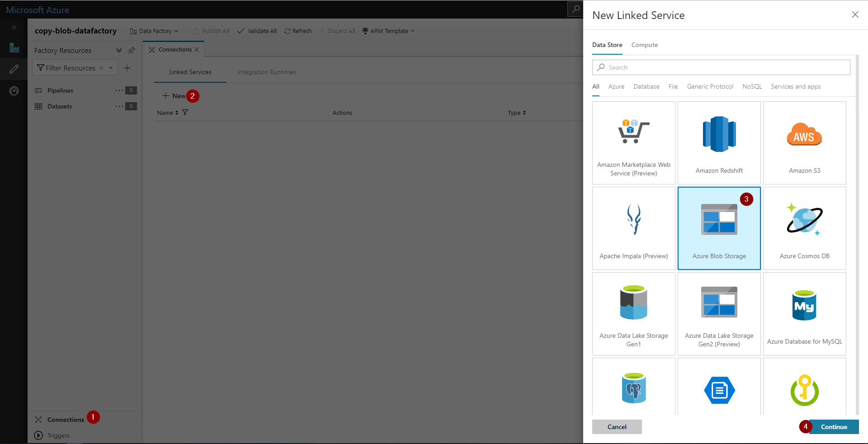
Task: Select the PostgreSQL elephant database icon tile
Action: (x=633, y=387)
